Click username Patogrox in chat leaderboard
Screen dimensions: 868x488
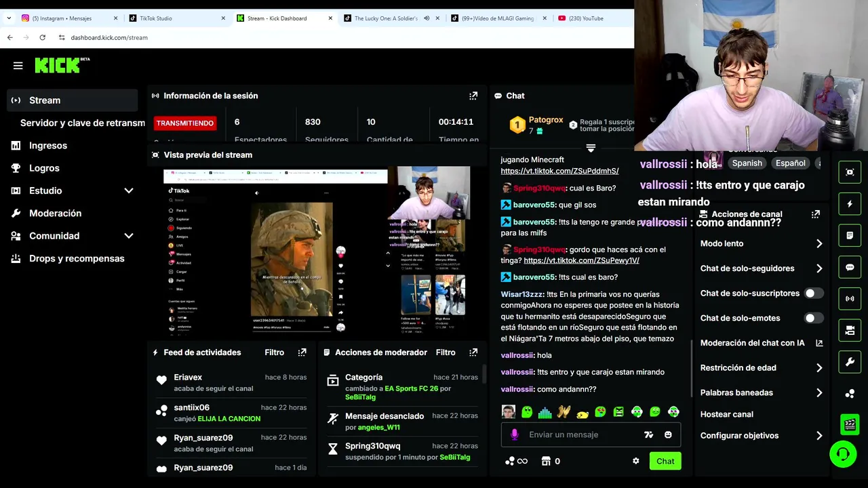click(546, 120)
